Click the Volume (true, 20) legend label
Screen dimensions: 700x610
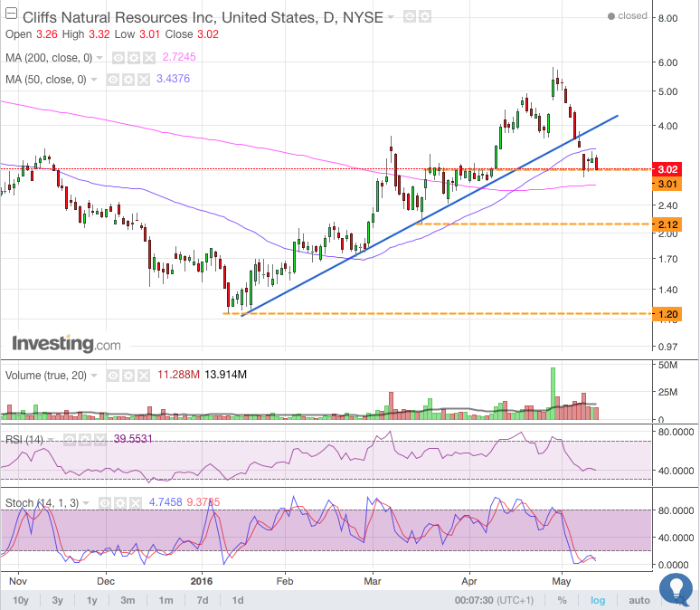(x=46, y=376)
